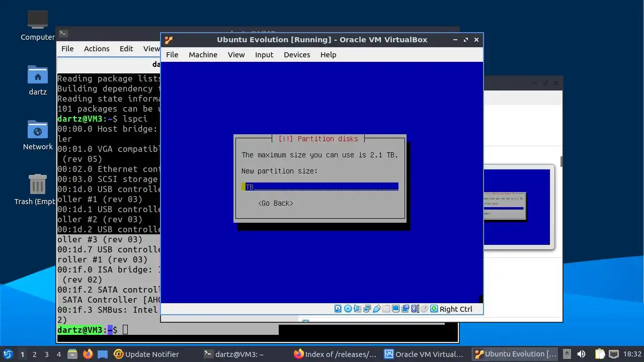
Task: Click the clock showing 18:32
Action: pyautogui.click(x=632, y=354)
